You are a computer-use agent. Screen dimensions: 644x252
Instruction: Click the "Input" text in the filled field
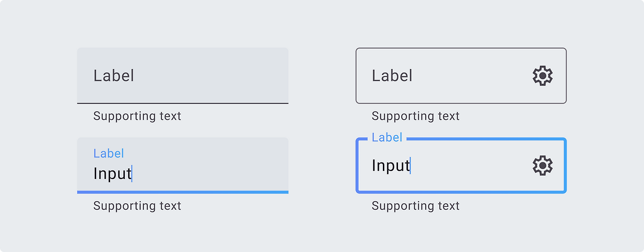tap(112, 174)
